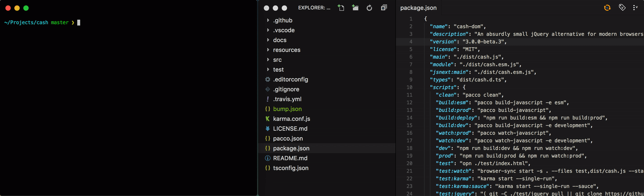Click the tag icon in editor toolbar

(x=622, y=7)
